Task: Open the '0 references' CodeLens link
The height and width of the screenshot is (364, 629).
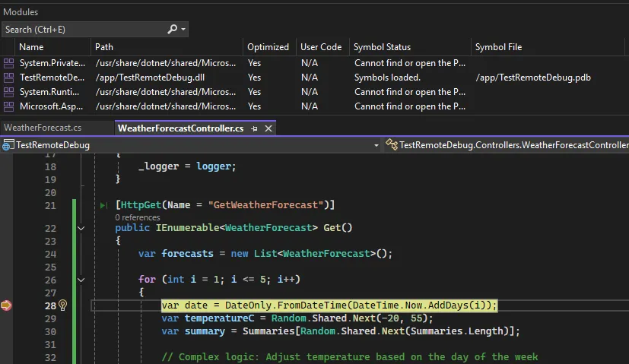Action: tap(137, 217)
